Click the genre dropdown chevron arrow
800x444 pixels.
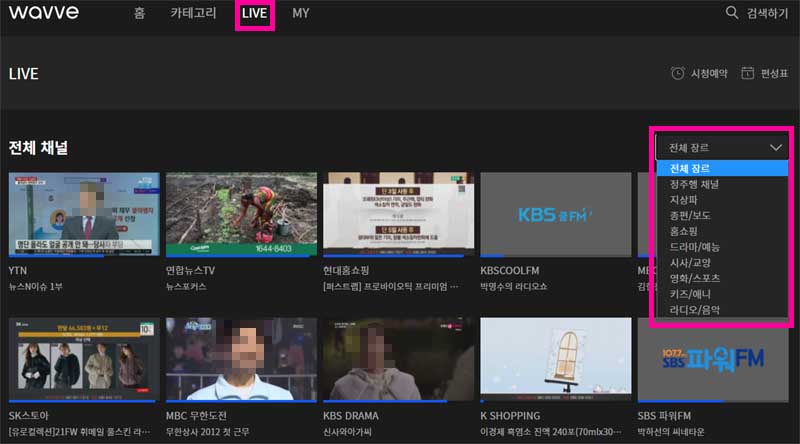pos(776,147)
